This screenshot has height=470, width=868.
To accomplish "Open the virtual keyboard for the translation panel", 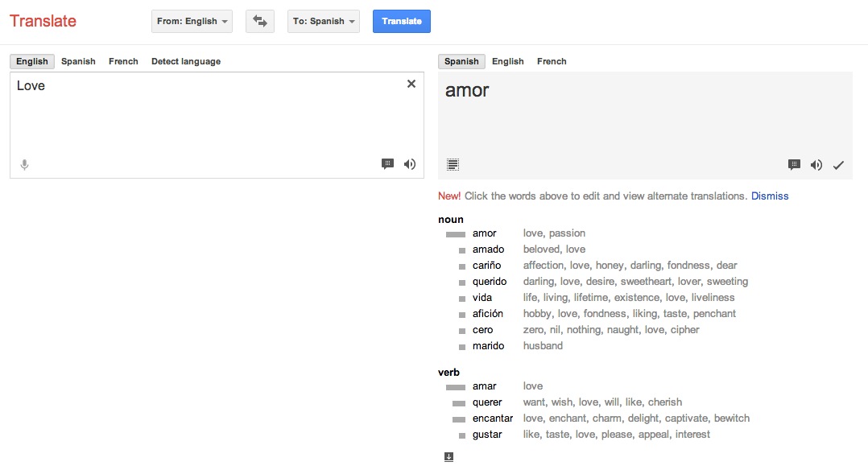I will click(453, 163).
